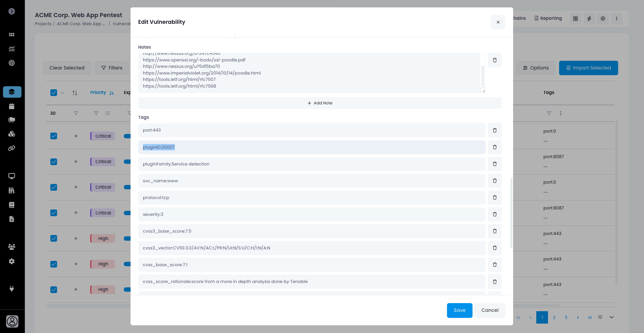The image size is (644, 333).
Task: Open the Reporting tab
Action: click(548, 18)
